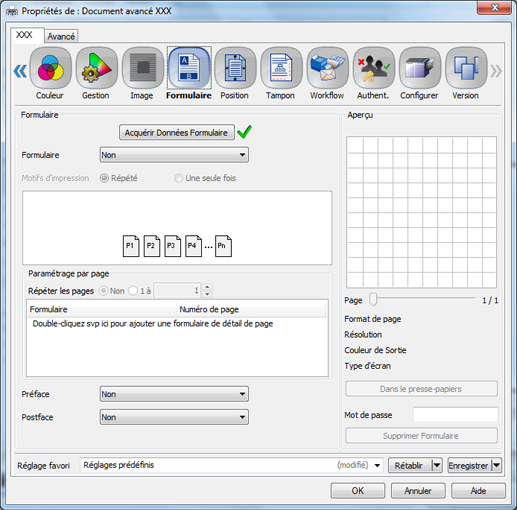Screen dimensions: 517x510
Task: Click the Mot de passe input field
Action: (455, 415)
